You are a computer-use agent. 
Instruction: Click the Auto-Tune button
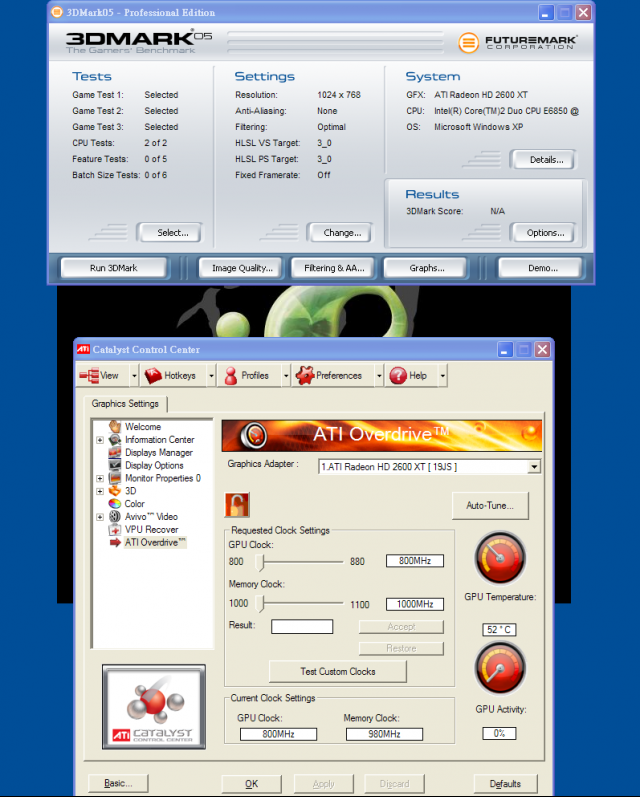click(x=490, y=505)
